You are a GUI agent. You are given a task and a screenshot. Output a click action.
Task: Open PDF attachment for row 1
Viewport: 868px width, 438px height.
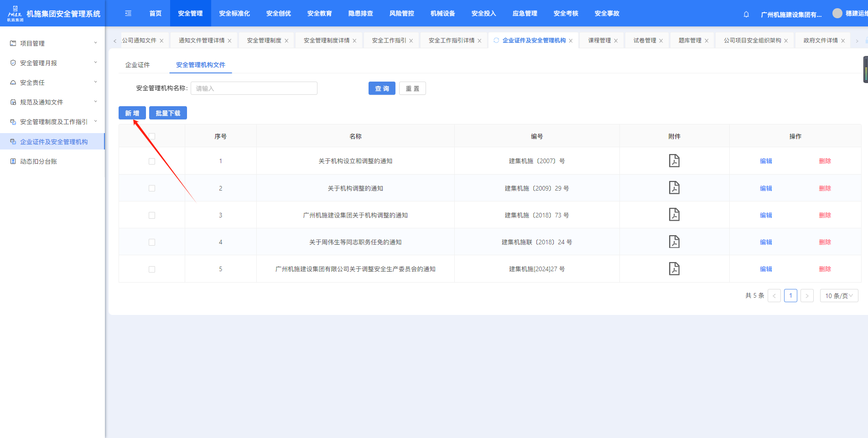tap(674, 161)
